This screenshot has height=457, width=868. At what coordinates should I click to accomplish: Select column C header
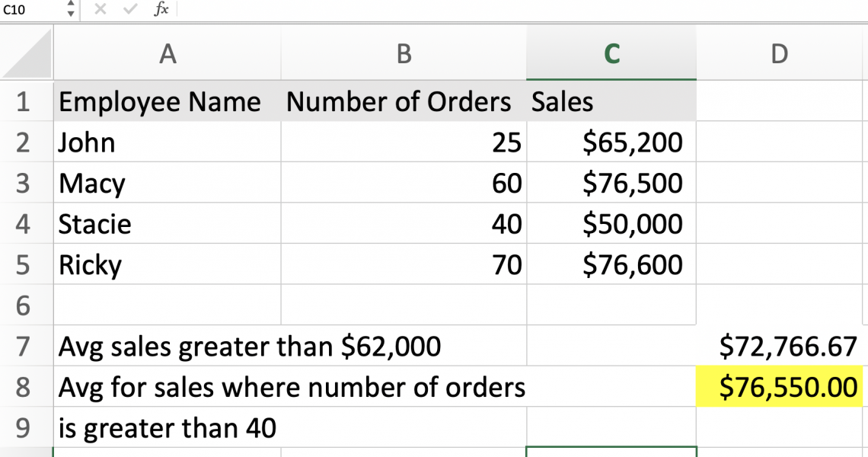pos(611,53)
